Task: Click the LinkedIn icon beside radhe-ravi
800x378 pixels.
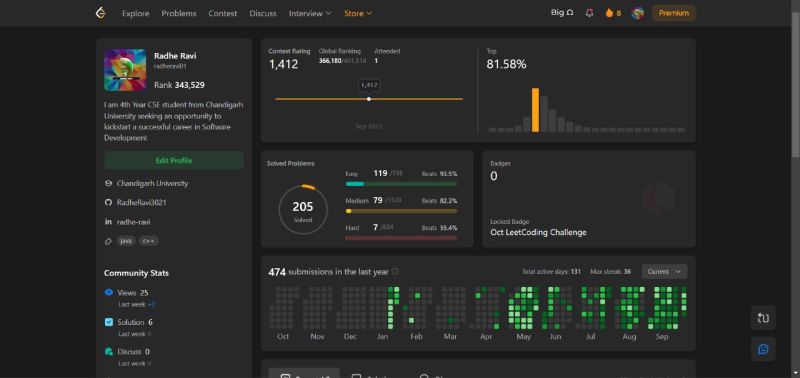Action: point(108,222)
